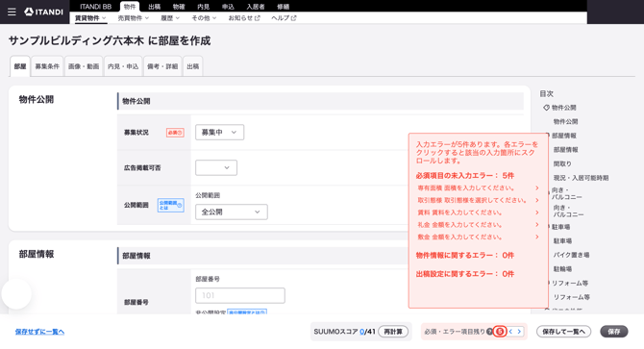Open 専有面積 error arrow
Viewport: 644px width, 349px height.
click(536, 187)
